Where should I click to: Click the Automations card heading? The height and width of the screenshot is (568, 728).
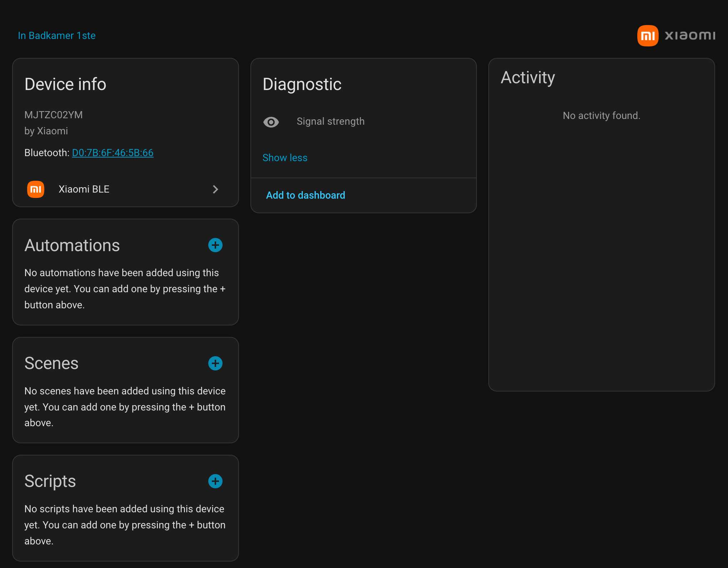tap(72, 245)
